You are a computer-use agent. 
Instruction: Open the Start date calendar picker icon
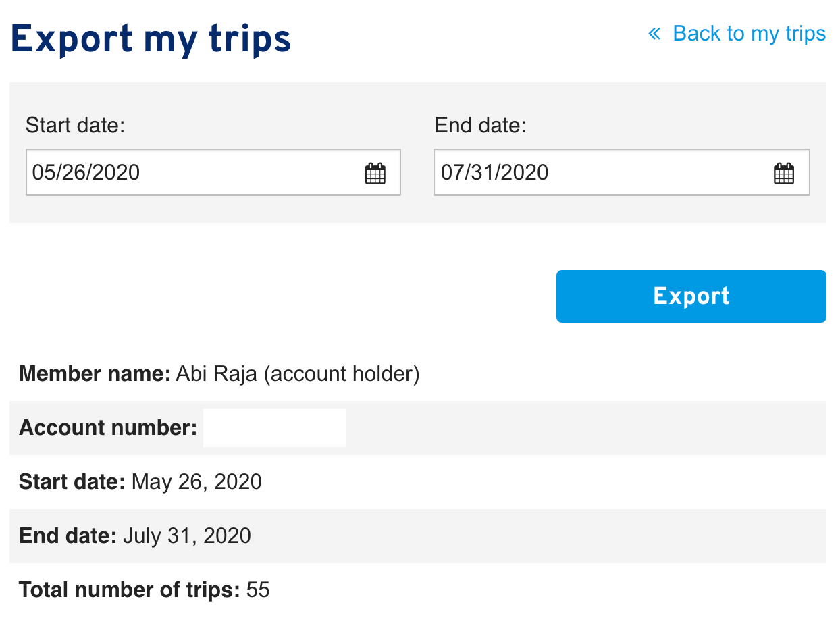coord(375,174)
